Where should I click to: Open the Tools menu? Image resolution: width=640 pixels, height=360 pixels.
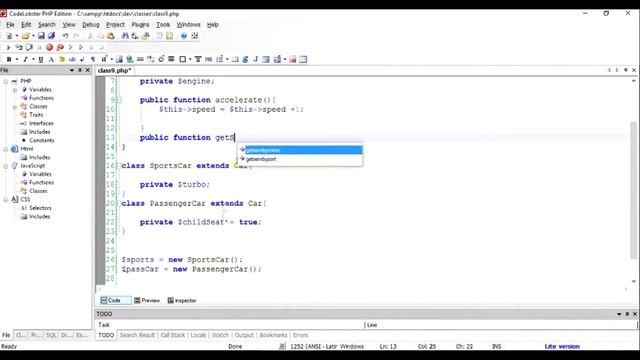click(163, 25)
